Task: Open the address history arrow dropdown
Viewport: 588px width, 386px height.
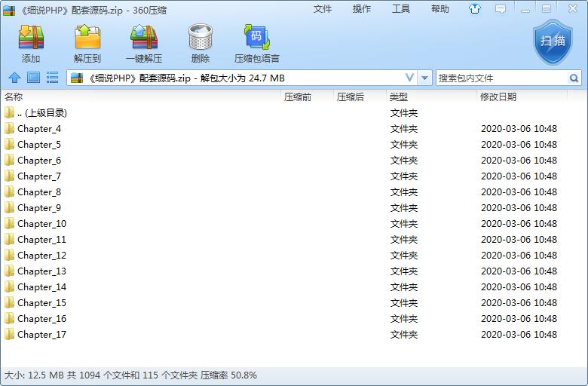Action: coord(424,78)
